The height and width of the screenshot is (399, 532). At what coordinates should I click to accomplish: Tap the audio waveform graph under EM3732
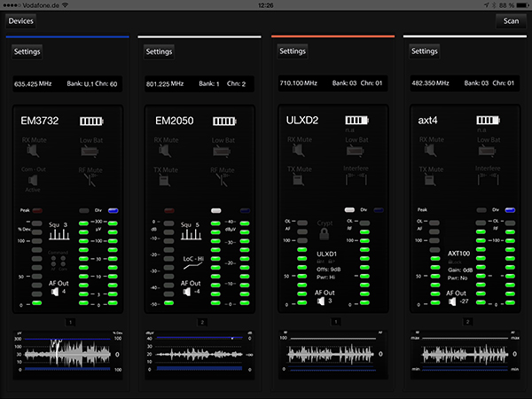click(66, 353)
